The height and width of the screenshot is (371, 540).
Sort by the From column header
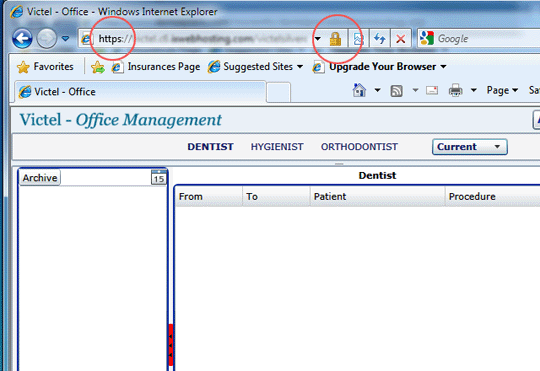(209, 196)
